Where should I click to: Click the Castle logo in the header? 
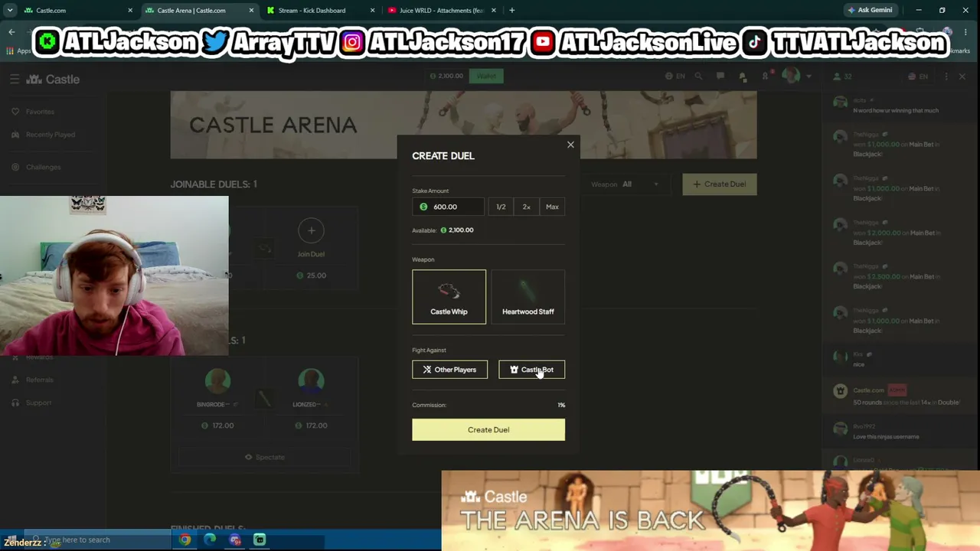53,79
